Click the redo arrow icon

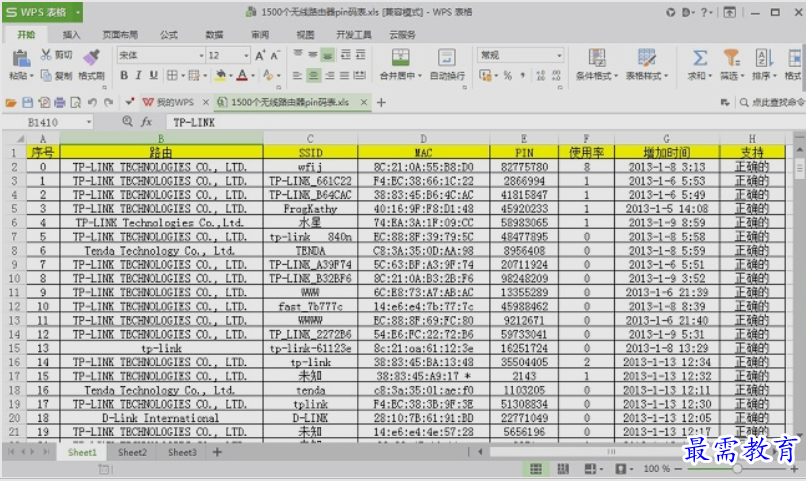click(108, 103)
